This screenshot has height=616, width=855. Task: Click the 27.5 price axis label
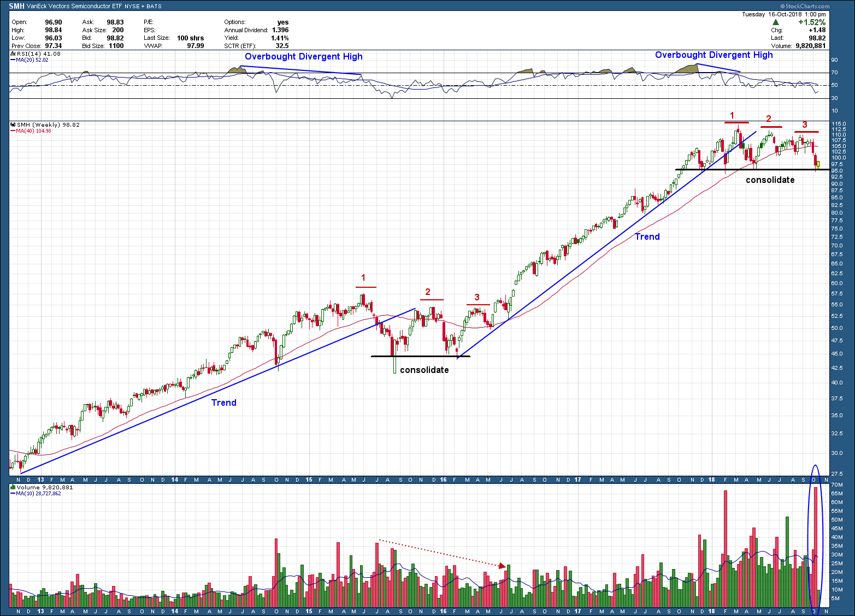[x=837, y=474]
